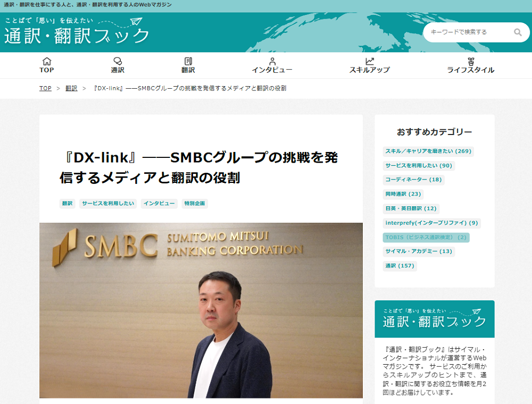Select 通訳 (157) sidebar category

pos(400,266)
